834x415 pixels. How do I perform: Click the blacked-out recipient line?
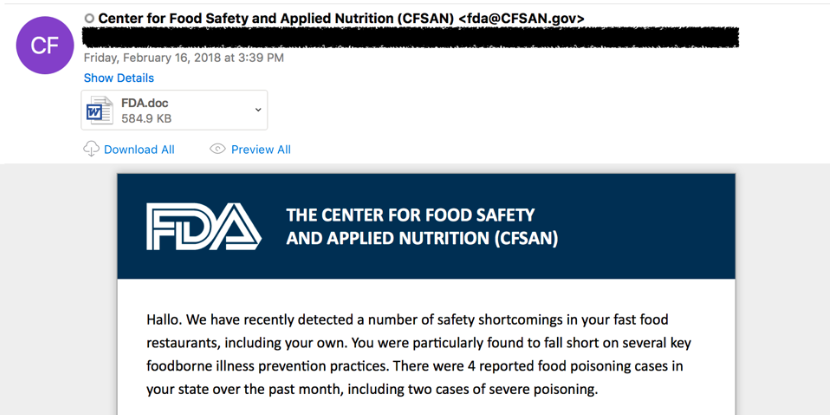410,38
